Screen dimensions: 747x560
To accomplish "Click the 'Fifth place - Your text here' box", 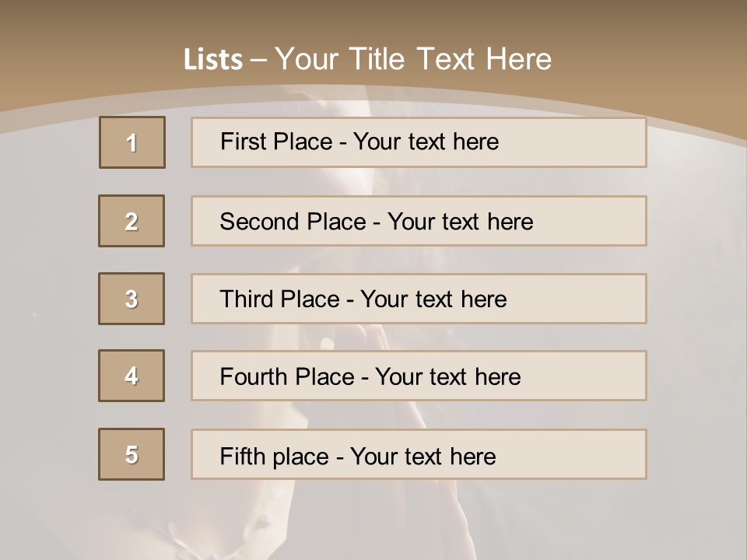I will 419,454.
